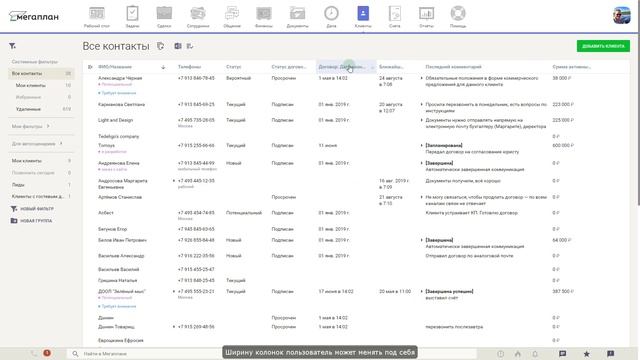Expand comment for Light and Design row

pos(422,120)
